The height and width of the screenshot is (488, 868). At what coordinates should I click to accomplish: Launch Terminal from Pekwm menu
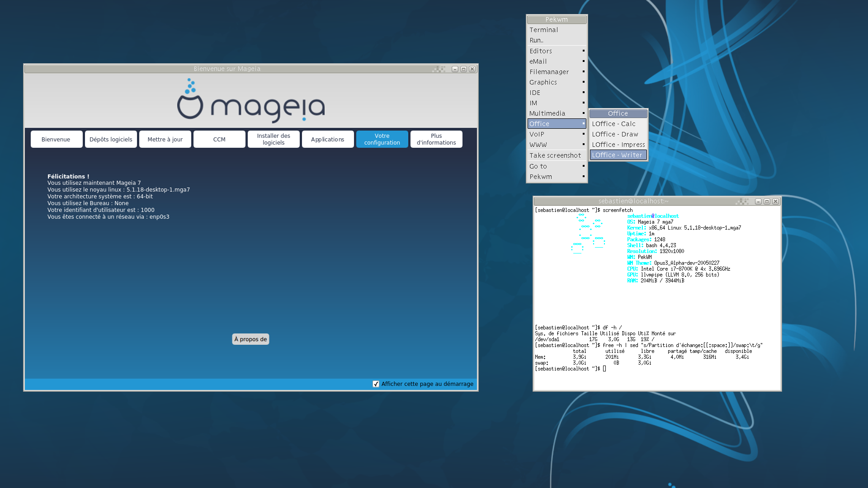click(557, 30)
